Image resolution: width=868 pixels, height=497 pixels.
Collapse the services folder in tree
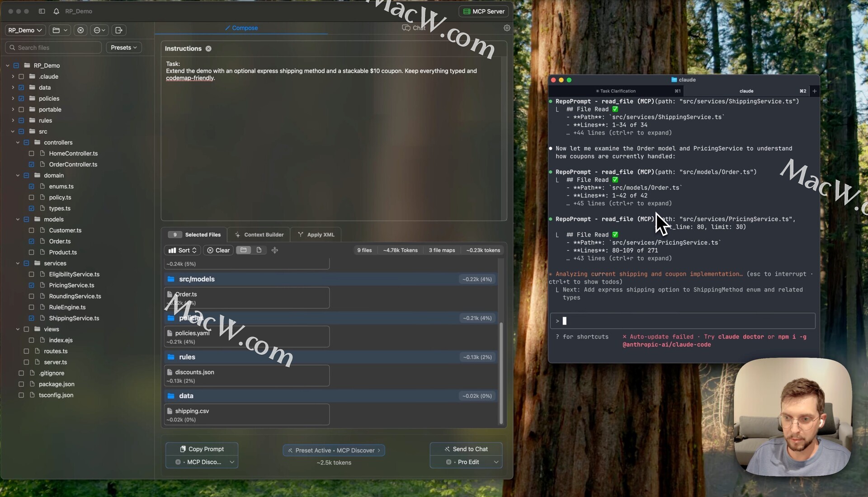tap(18, 263)
